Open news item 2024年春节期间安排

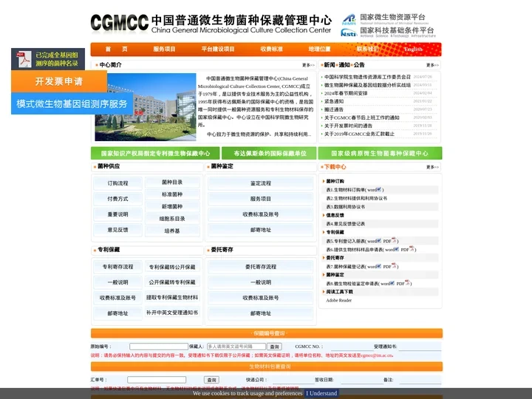[x=346, y=93]
